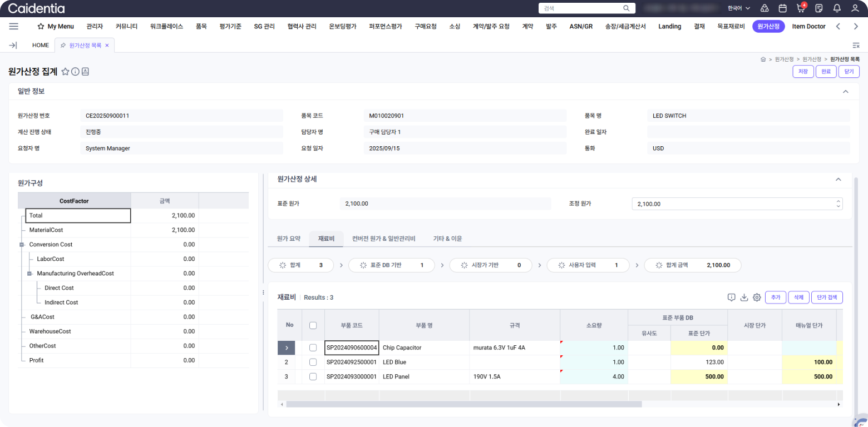Switch to the 컨버전 원가 & 일반관리비 tab

point(383,239)
